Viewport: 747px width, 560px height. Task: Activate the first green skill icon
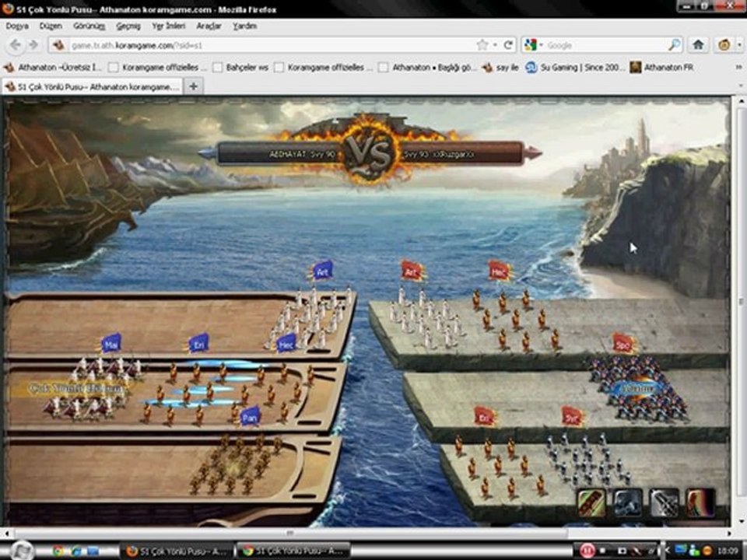coord(591,502)
